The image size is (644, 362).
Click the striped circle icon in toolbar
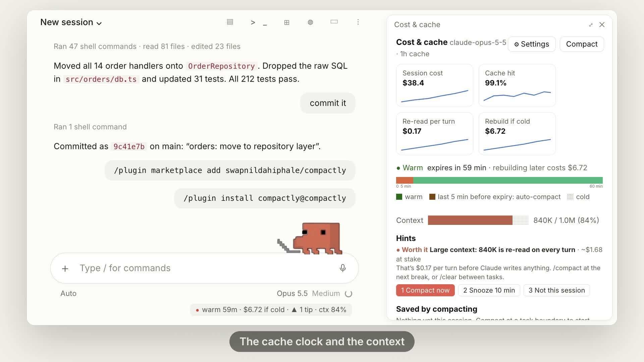coord(310,22)
